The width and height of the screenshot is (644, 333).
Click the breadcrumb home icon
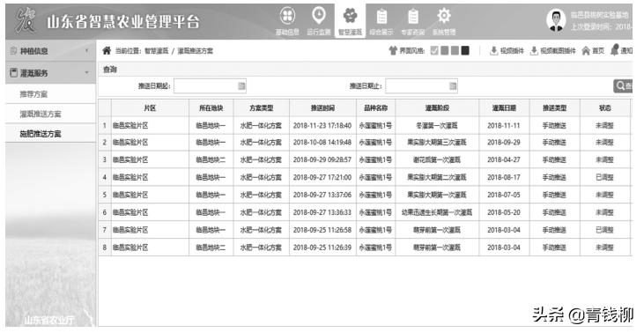click(x=107, y=51)
